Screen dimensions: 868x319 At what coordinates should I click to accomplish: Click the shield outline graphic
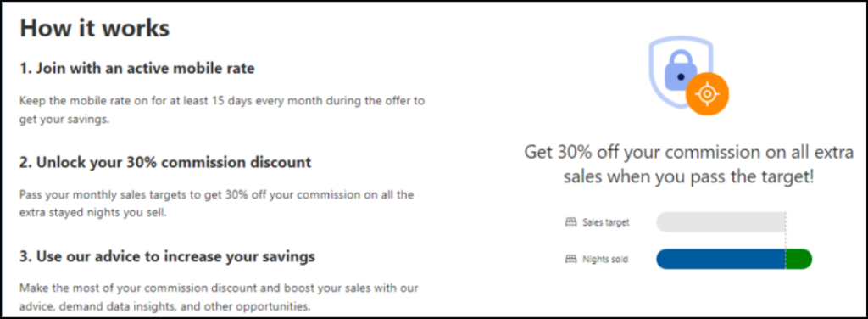pyautogui.click(x=681, y=71)
